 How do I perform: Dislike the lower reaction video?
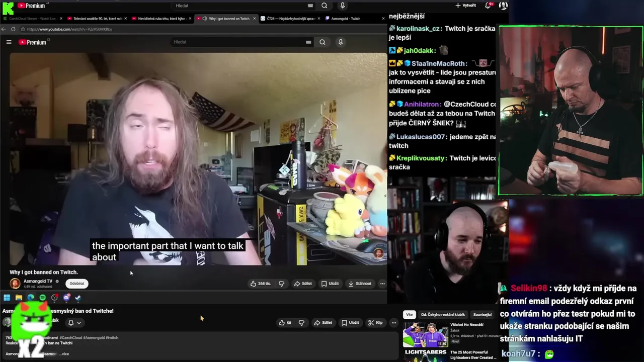point(301,323)
